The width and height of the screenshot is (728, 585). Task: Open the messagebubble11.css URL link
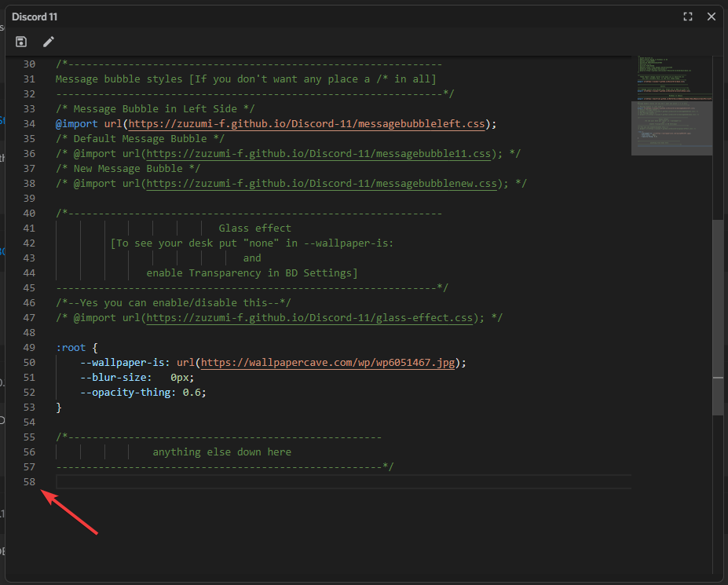[319, 154]
